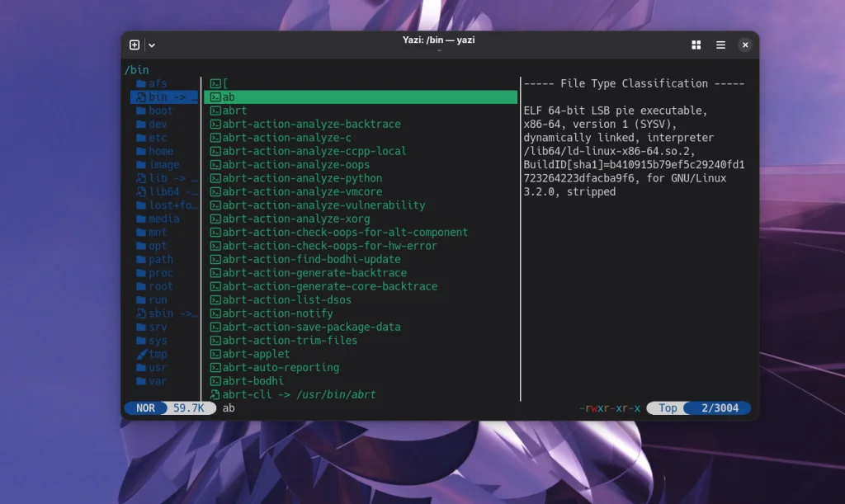Click the Top position indicator
The width and height of the screenshot is (845, 504).
[668, 408]
